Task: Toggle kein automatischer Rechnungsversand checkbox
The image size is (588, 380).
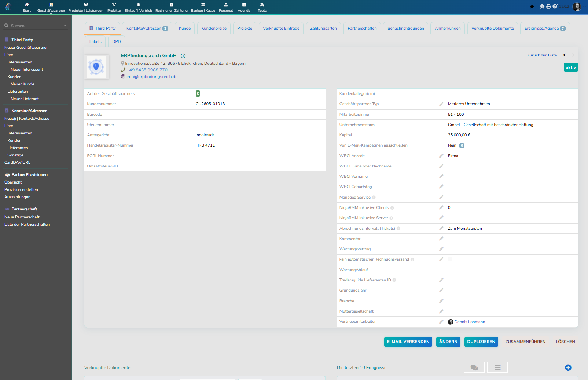Action: tap(450, 259)
